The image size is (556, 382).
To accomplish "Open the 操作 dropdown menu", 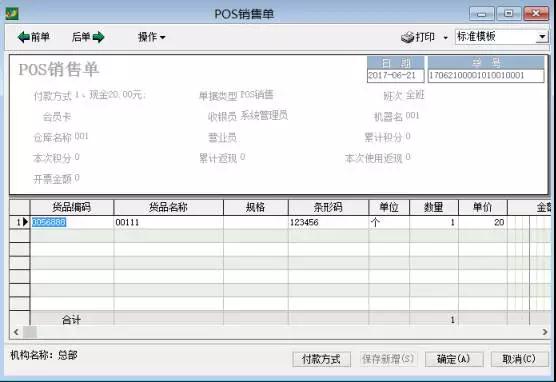I will [151, 37].
